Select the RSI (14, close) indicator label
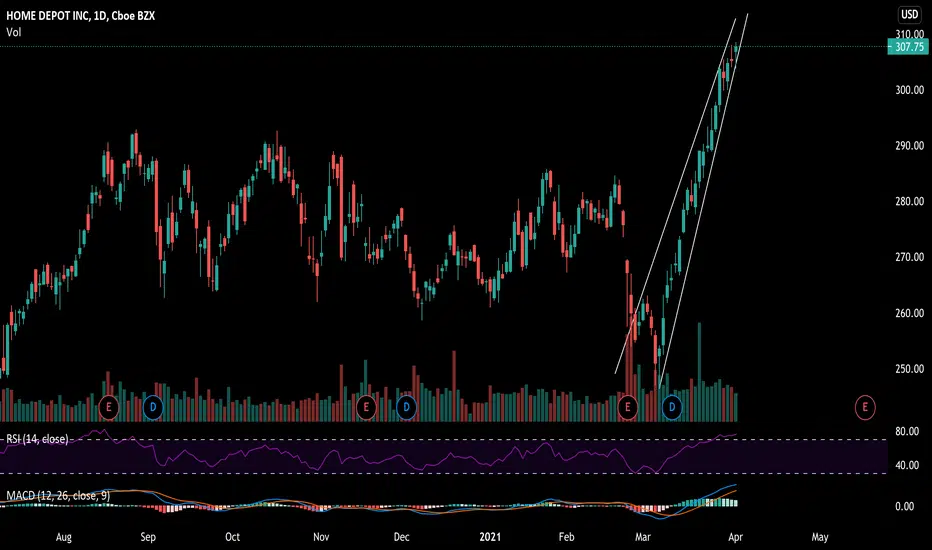The width and height of the screenshot is (932, 550). pos(37,439)
